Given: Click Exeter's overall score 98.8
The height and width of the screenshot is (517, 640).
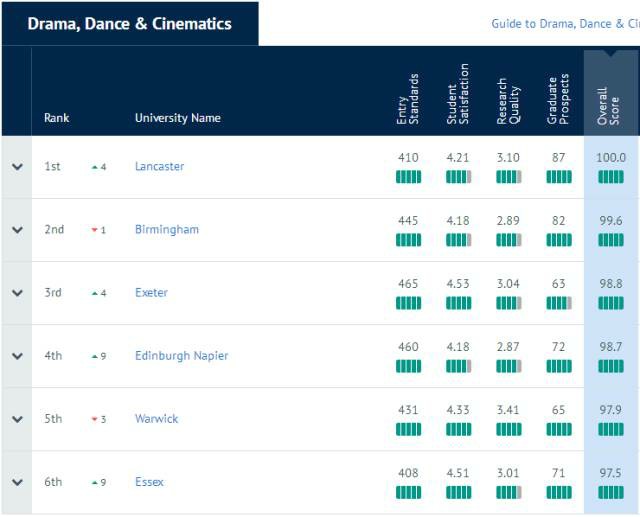Looking at the screenshot, I should tap(611, 284).
